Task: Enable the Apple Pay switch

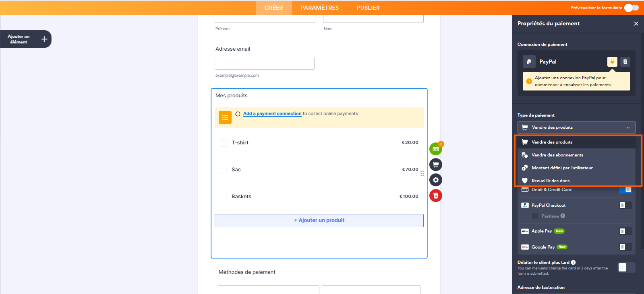Action: pyautogui.click(x=625, y=231)
